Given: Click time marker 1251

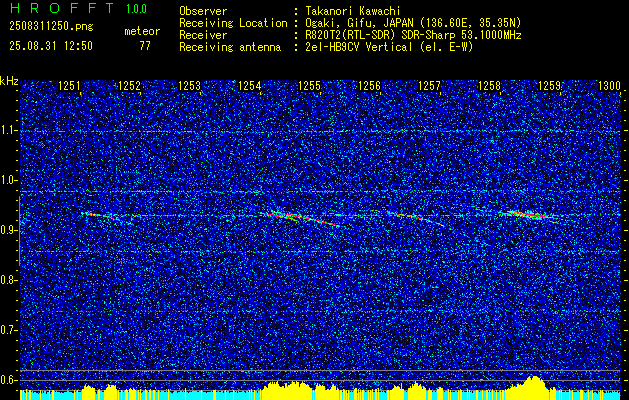Looking at the screenshot, I should [69, 85].
